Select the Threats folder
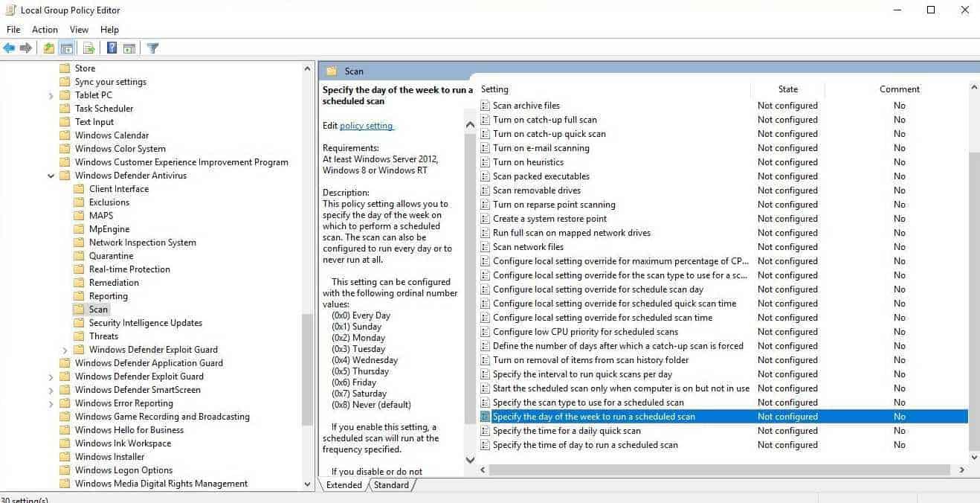Viewport: 980px width, 503px height. click(103, 336)
